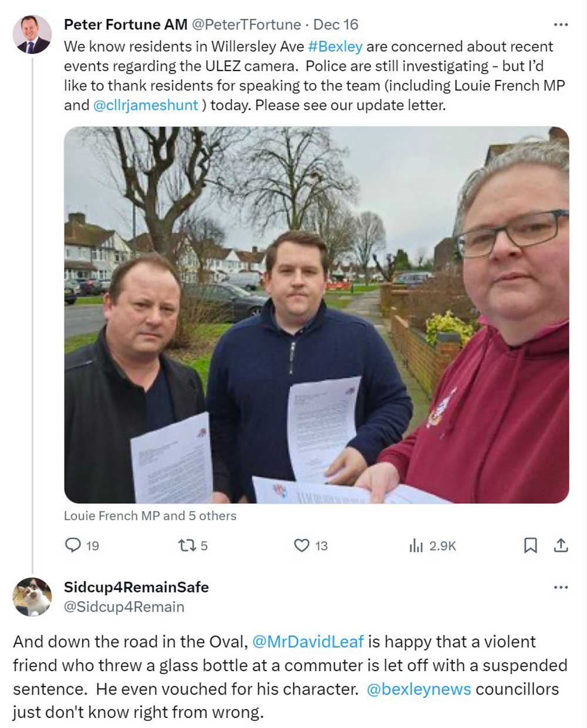Image resolution: width=587 pixels, height=728 pixels.
Task: Open the @PeterTFortune handle
Action: [246, 25]
